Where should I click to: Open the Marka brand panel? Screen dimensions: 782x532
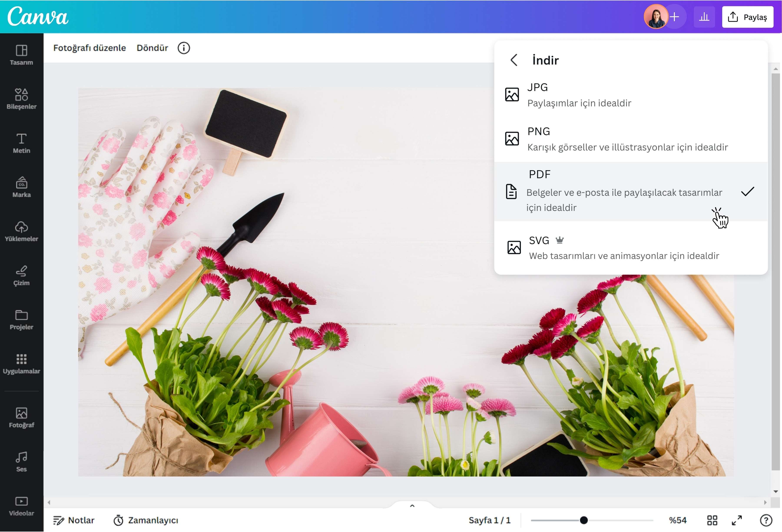[21, 187]
